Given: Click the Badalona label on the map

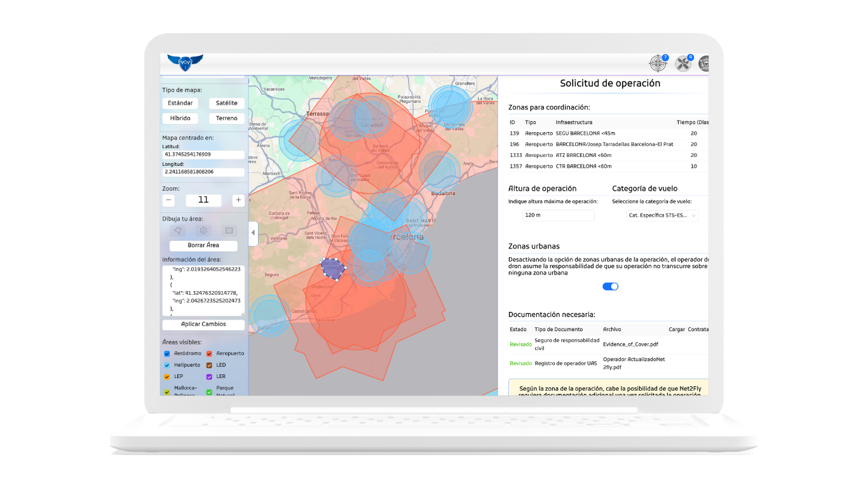Looking at the screenshot, I should [x=443, y=193].
